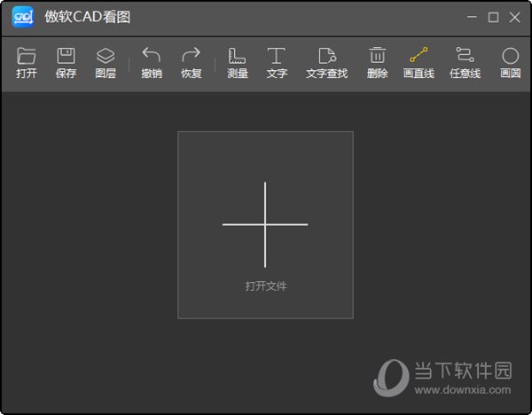Viewport: 532px width, 415px height.
Task: Click the 删除 trash icon
Action: point(377,63)
